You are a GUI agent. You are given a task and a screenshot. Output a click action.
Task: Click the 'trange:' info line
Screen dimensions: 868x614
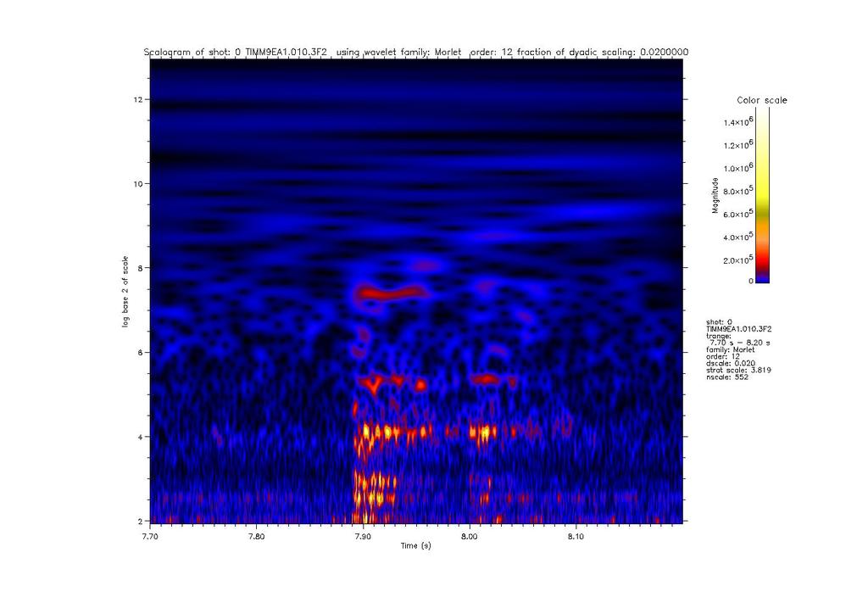719,336
